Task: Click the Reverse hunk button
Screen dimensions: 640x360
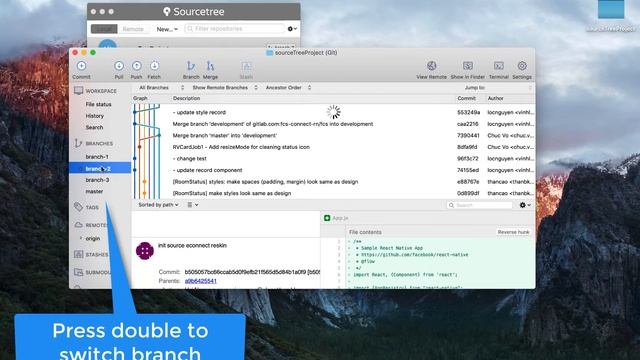Action: 513,232
